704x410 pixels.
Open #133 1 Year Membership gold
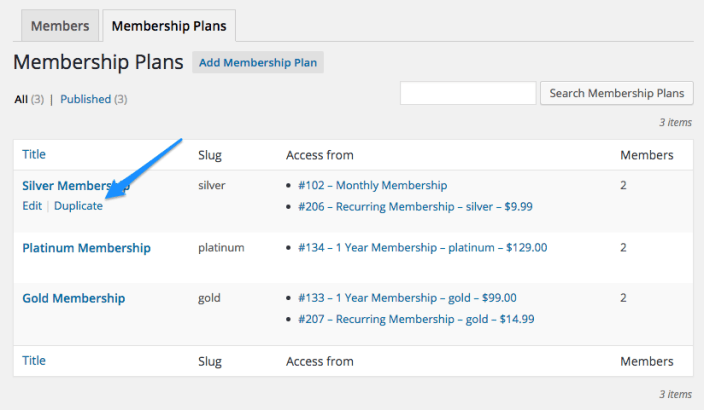[407, 298]
